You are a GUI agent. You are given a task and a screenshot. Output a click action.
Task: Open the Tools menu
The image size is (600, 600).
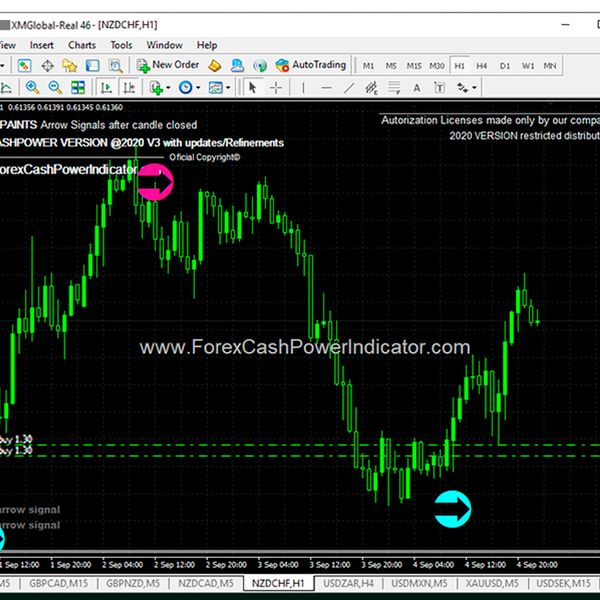(x=121, y=45)
